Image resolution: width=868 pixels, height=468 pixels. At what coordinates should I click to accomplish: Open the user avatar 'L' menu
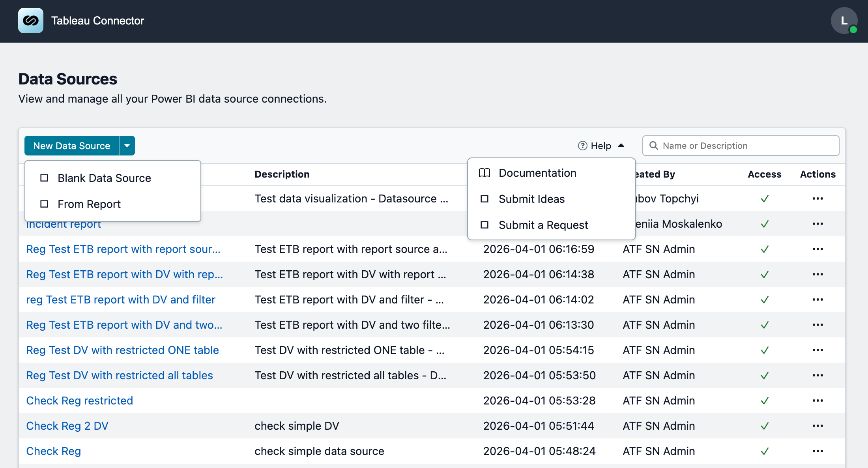[844, 21]
